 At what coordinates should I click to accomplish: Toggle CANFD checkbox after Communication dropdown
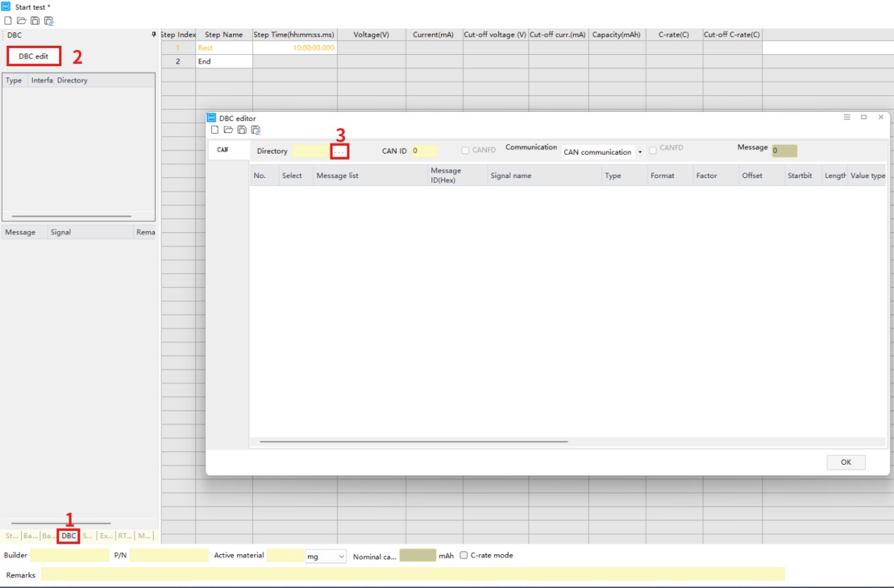pos(653,149)
